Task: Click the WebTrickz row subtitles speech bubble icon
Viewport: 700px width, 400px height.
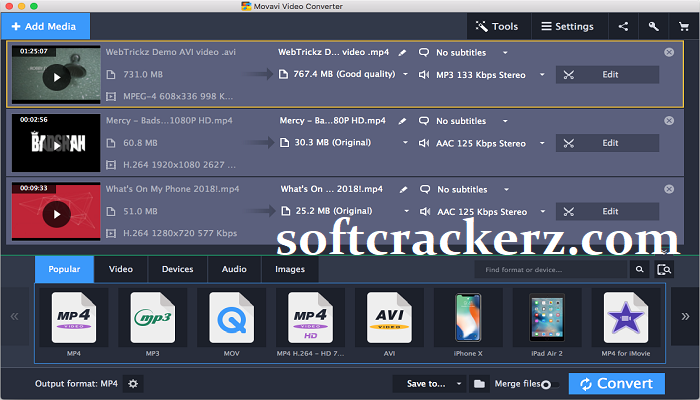Action: 424,53
